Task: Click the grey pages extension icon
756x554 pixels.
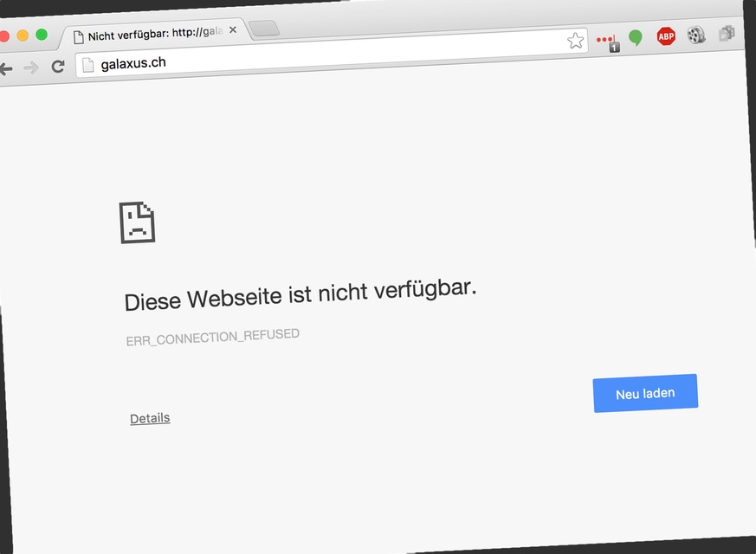Action: [x=727, y=33]
